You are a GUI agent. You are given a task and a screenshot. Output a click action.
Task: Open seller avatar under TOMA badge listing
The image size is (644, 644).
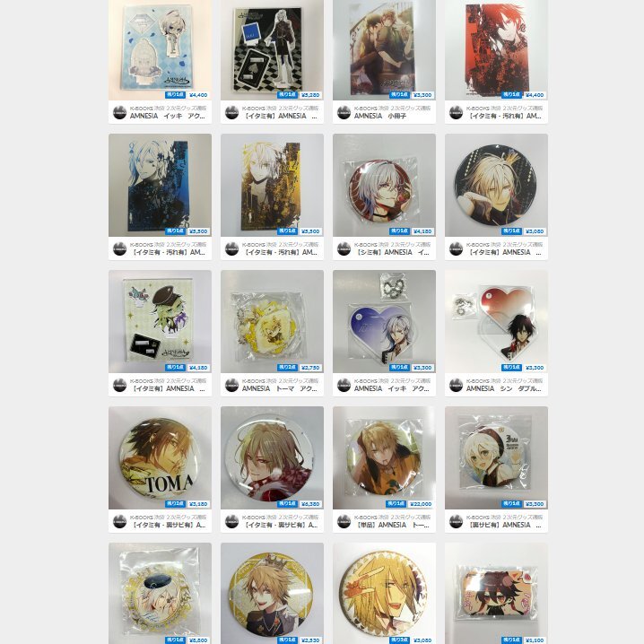point(119,522)
